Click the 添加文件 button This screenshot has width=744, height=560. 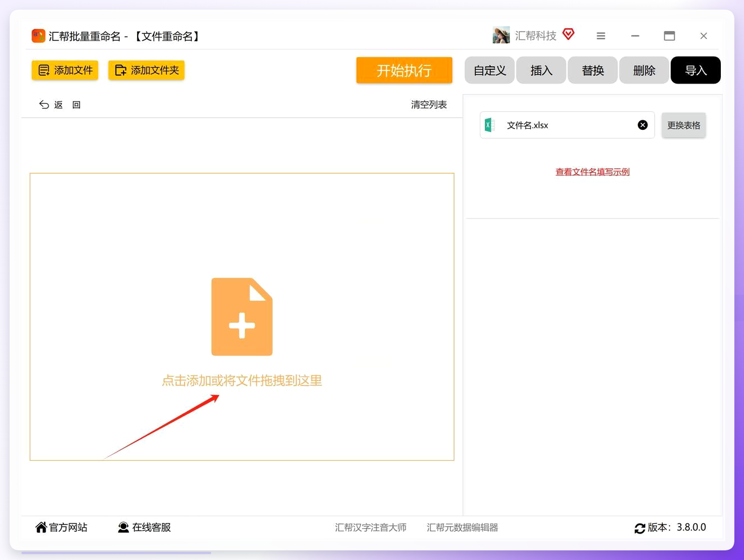[65, 71]
